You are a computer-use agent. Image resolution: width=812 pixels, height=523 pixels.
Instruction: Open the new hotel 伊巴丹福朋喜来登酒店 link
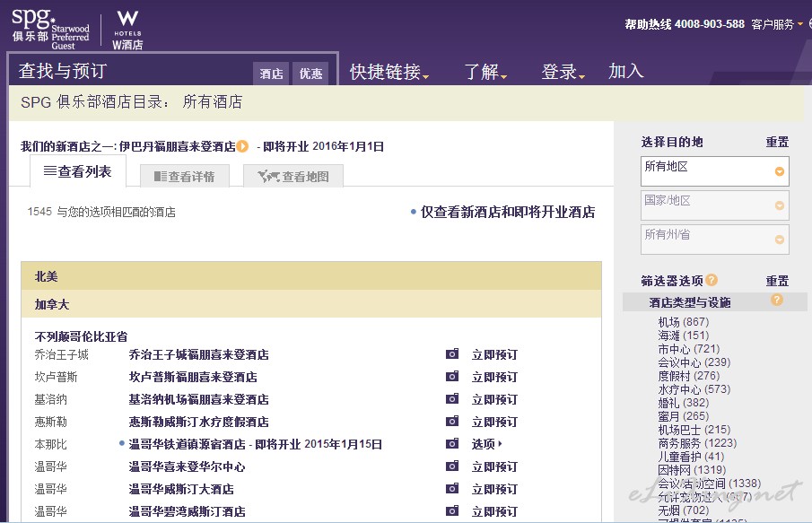pyautogui.click(x=177, y=146)
